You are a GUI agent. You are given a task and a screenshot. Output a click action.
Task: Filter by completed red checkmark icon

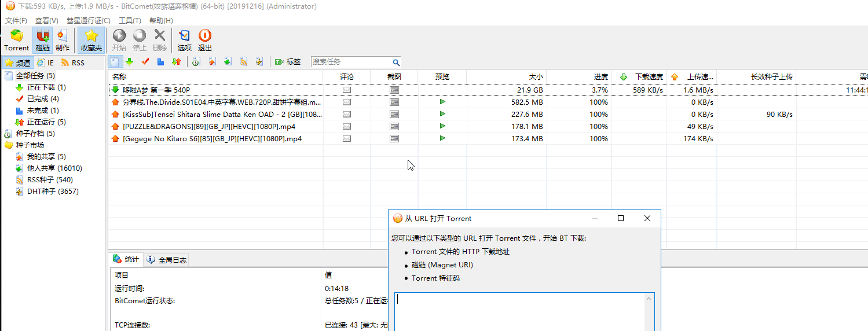click(145, 61)
